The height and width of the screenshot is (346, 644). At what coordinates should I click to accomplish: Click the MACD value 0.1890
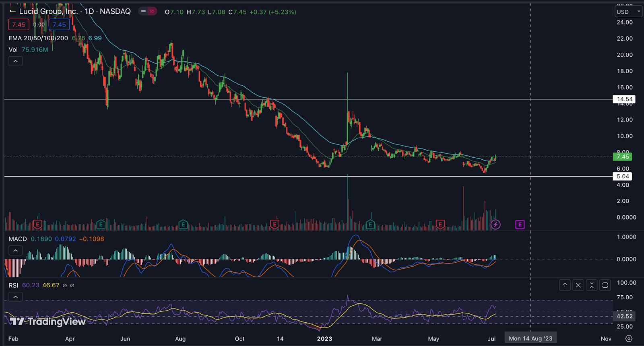pyautogui.click(x=41, y=239)
